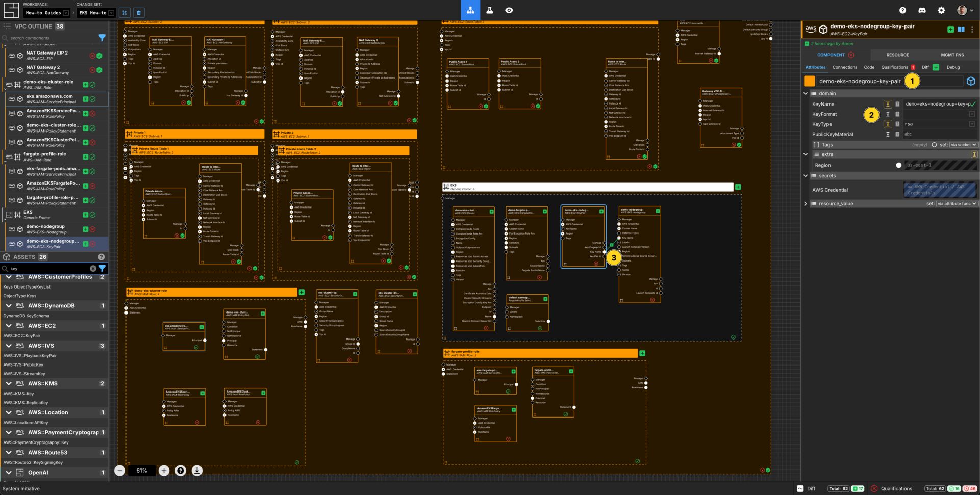Collapse the secrets section
This screenshot has width=980, height=495.
click(806, 176)
